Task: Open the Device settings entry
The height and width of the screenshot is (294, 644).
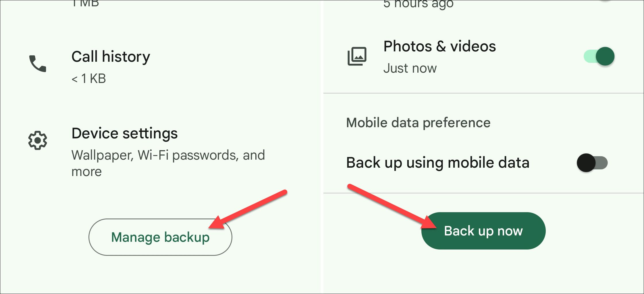Action: 160,152
